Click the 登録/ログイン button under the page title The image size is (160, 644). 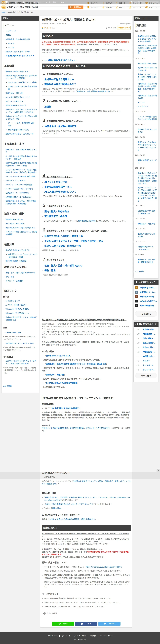[124, 28]
